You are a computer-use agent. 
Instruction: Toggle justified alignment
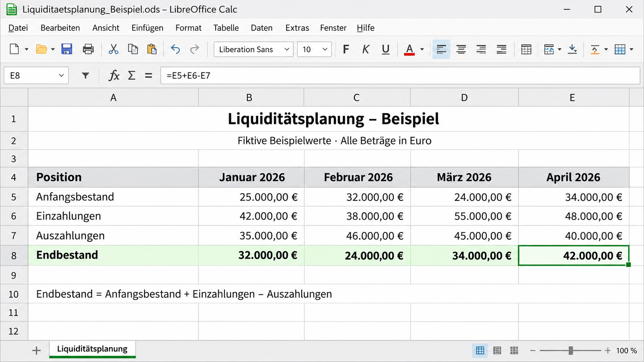[x=501, y=49]
